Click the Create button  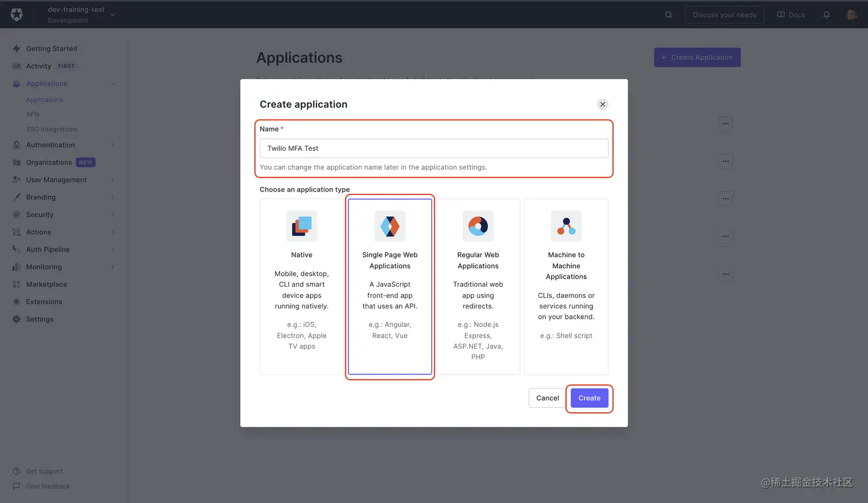(x=589, y=397)
